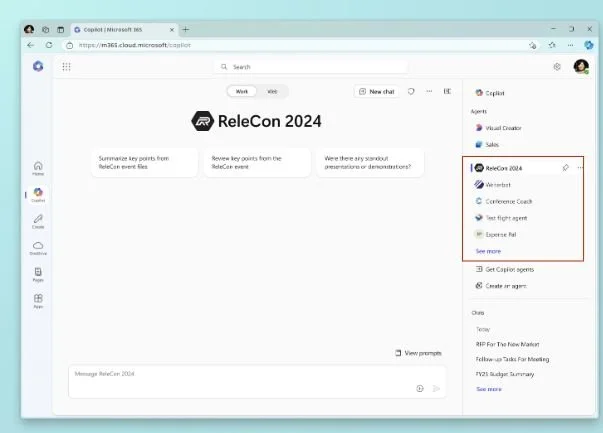Click the add attachment icon in message box
The width and height of the screenshot is (603, 433).
tap(420, 388)
